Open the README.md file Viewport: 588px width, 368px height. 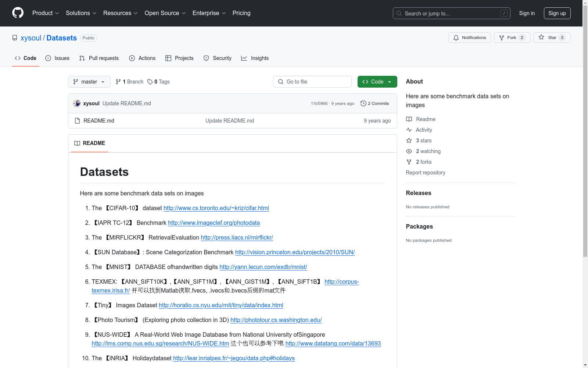[98, 121]
